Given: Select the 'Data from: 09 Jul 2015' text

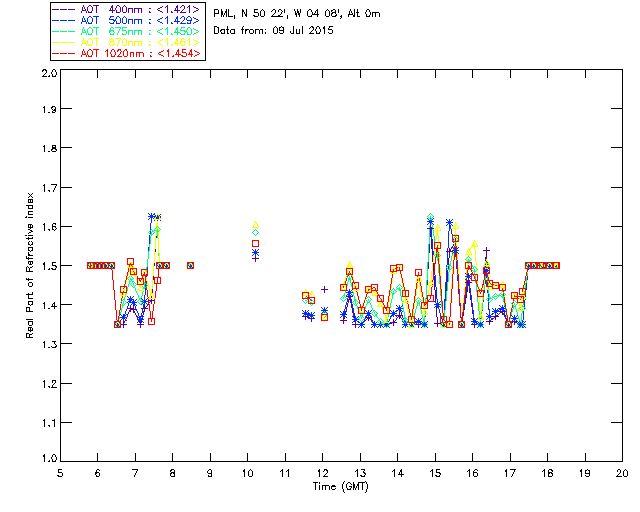Looking at the screenshot, I should click(x=273, y=31).
